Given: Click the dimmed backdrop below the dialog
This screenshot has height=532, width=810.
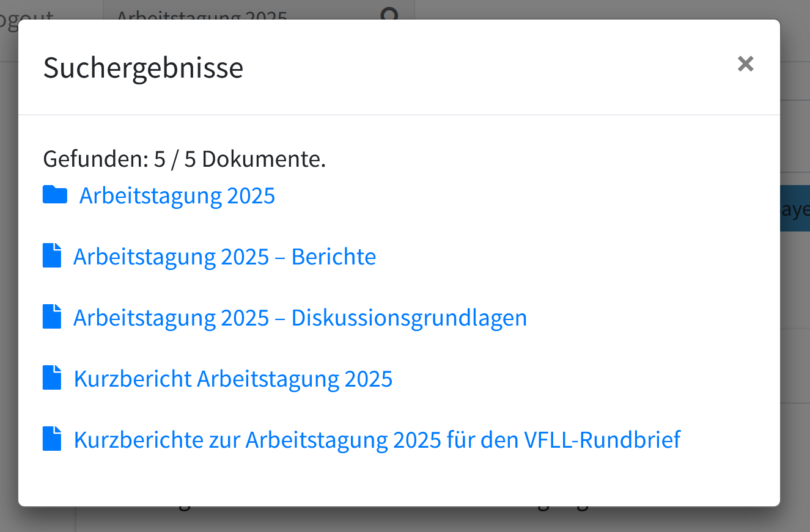Looking at the screenshot, I should pyautogui.click(x=403, y=519).
